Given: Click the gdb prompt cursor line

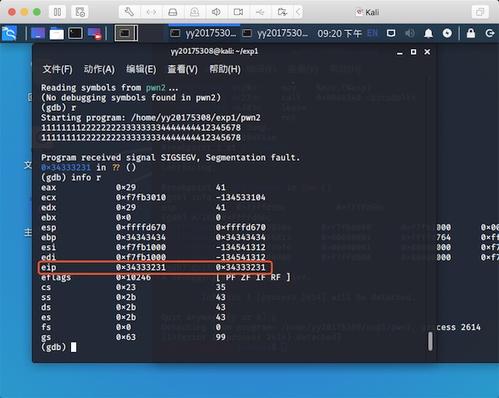Looking at the screenshot, I should pyautogui.click(x=58, y=347).
